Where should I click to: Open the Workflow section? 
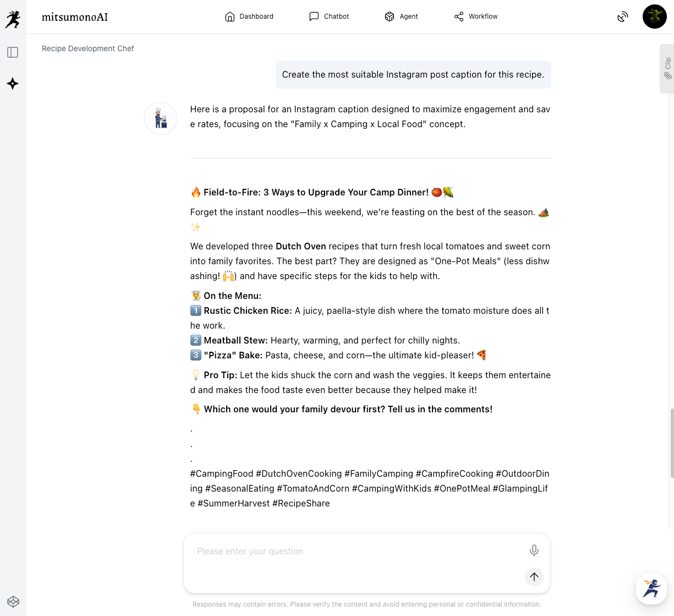(476, 17)
